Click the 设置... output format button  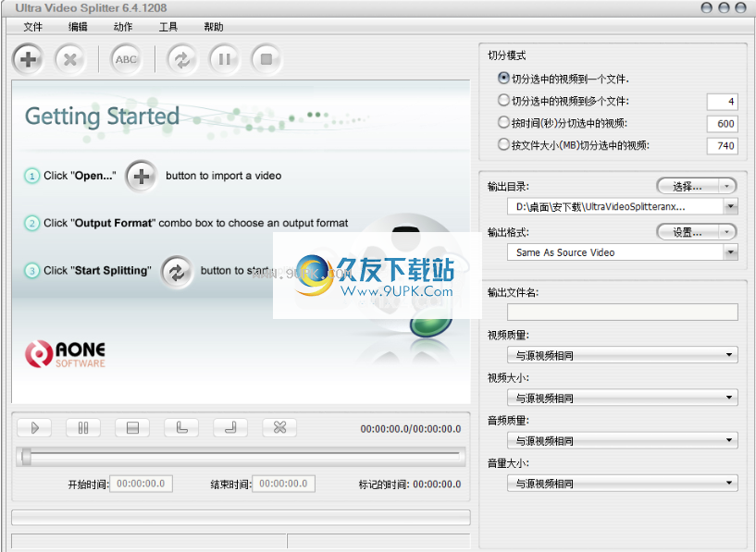(688, 232)
